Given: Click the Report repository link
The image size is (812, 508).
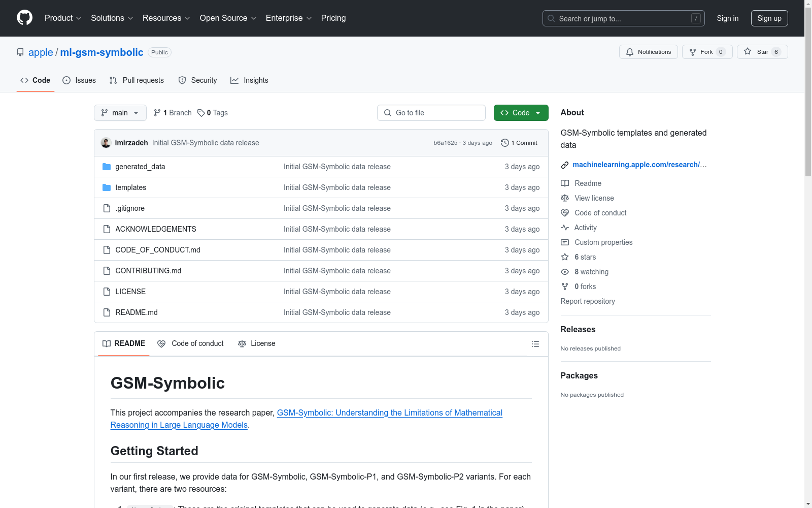Looking at the screenshot, I should [588, 301].
